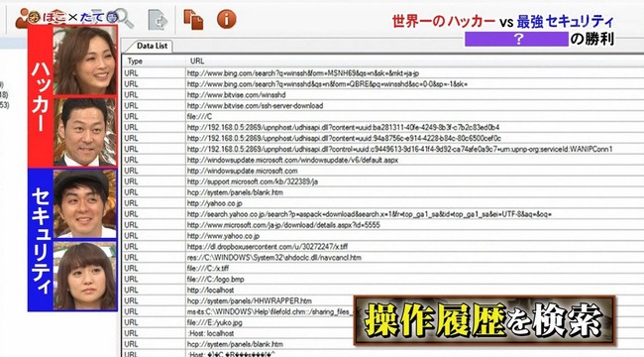Click Type cell of the yuko.jpg row
The image size is (644, 357).
pyautogui.click(x=154, y=322)
